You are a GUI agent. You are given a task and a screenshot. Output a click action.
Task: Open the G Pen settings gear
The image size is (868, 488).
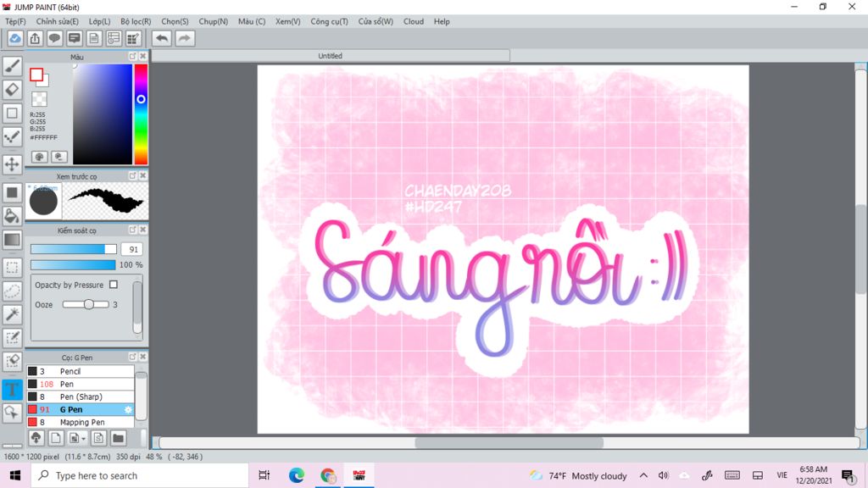point(128,409)
